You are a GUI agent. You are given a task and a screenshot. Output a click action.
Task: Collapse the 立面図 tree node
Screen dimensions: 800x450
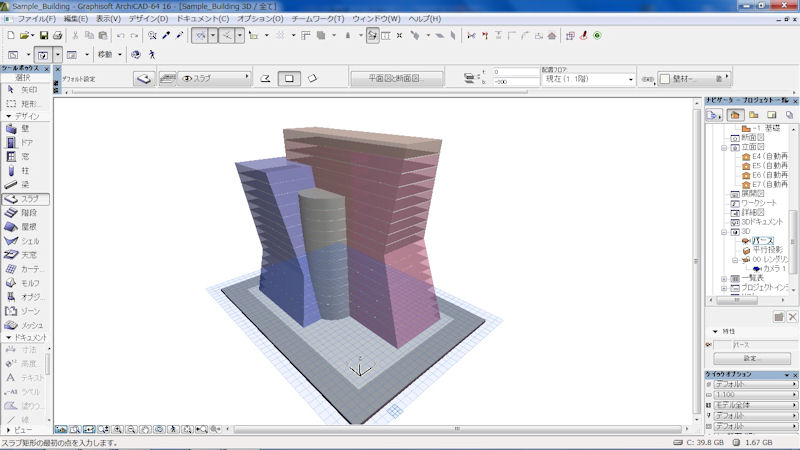[723, 147]
